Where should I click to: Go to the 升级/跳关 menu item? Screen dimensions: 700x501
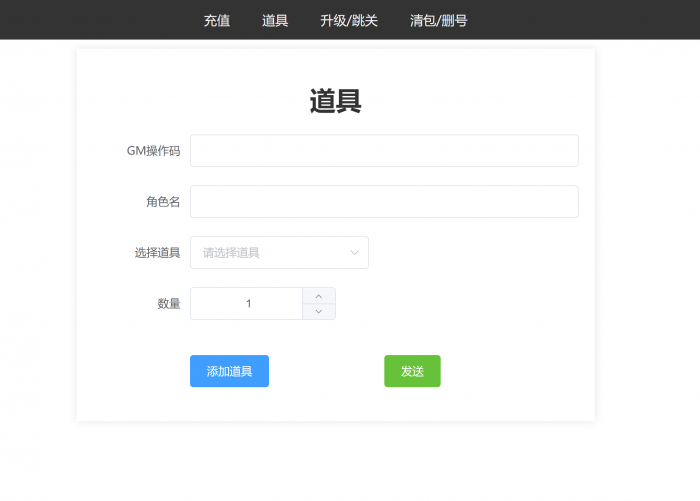pyautogui.click(x=349, y=20)
